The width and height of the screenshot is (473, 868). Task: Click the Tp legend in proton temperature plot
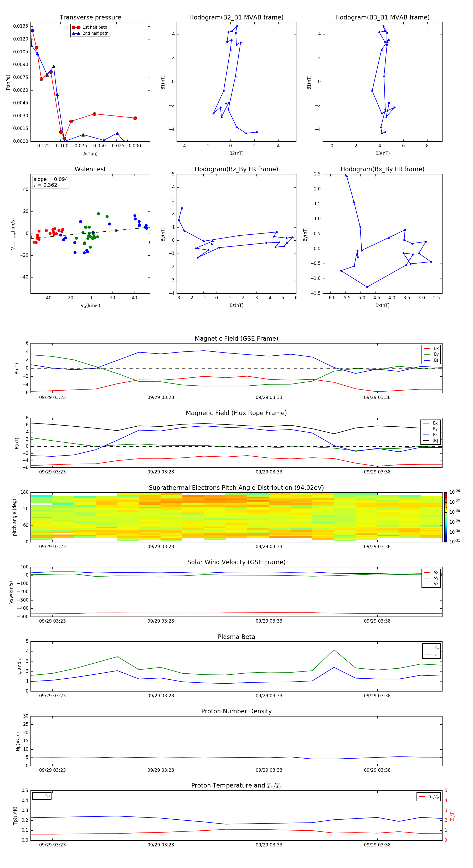click(42, 796)
